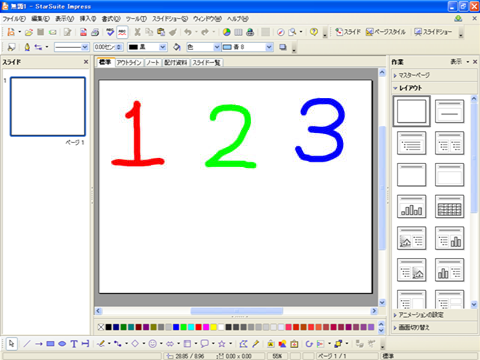Image resolution: width=480 pixels, height=360 pixels.
Task: Click the Cut scissors icon
Action: click(137, 32)
